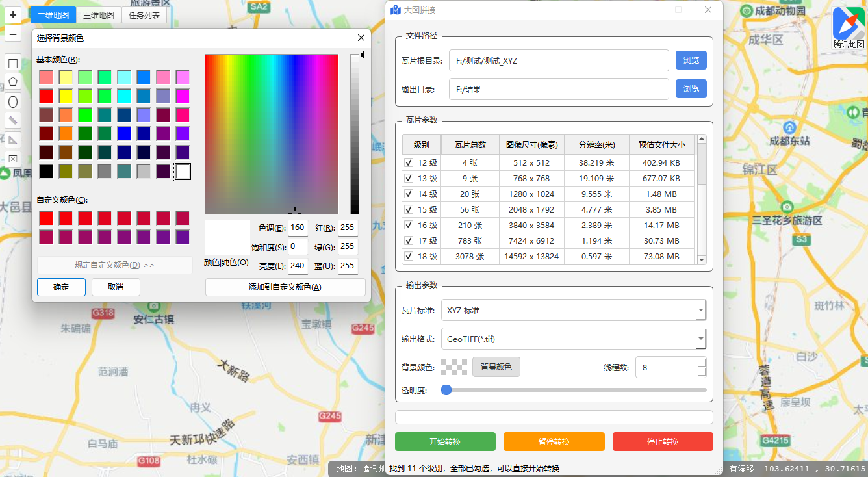Uncheck the 12 级 checkbox
The image size is (868, 477).
tap(409, 162)
